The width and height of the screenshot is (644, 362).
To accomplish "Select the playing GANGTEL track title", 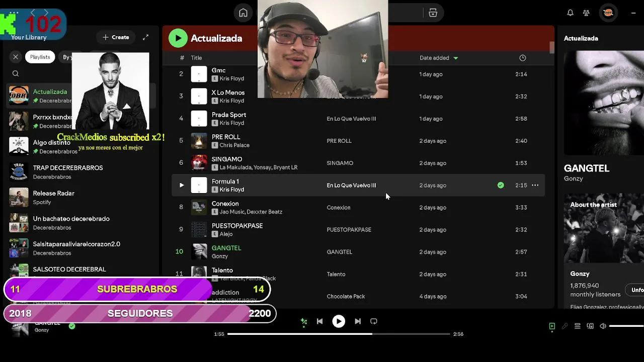I will 226,248.
